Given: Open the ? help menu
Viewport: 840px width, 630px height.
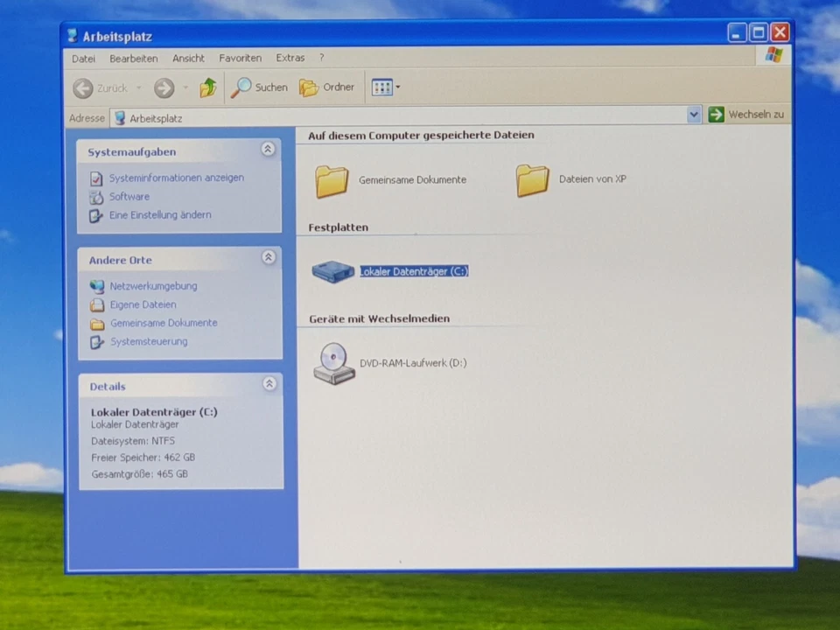Looking at the screenshot, I should pyautogui.click(x=321, y=58).
